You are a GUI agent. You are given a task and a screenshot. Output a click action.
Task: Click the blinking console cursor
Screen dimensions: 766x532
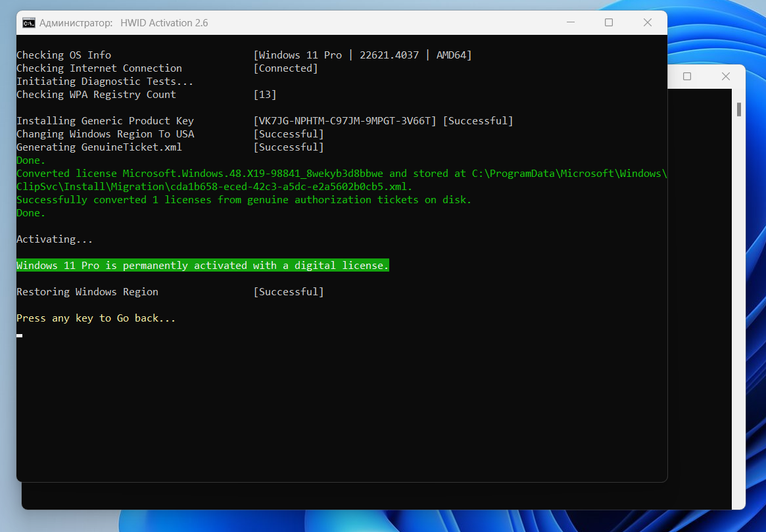click(20, 335)
